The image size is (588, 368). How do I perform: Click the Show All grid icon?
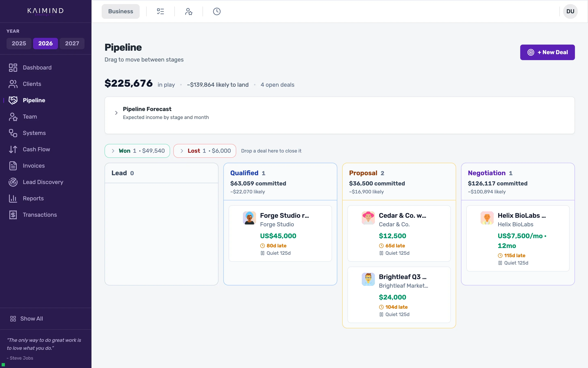coord(13,319)
